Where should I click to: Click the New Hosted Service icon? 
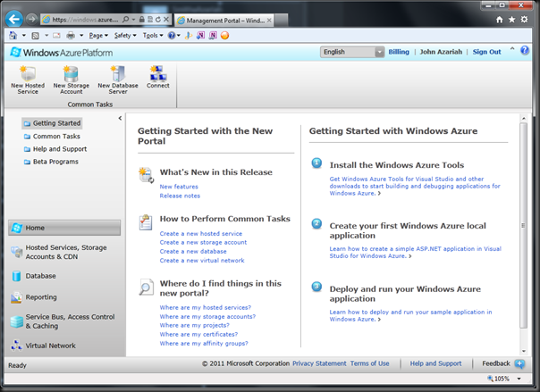(x=28, y=74)
